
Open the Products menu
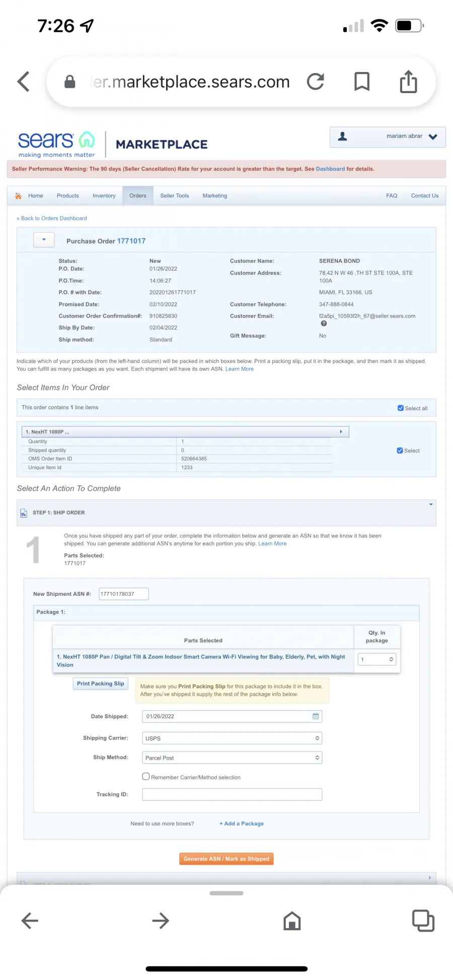point(68,196)
